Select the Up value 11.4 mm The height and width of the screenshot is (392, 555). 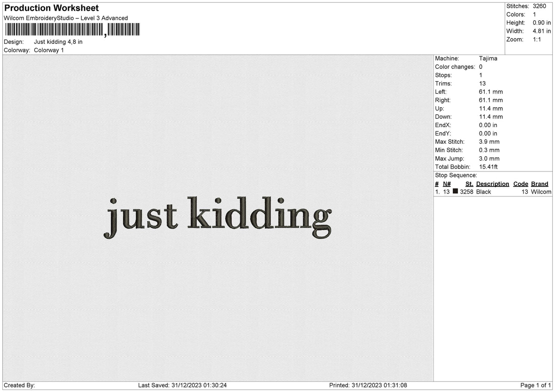[x=491, y=108]
